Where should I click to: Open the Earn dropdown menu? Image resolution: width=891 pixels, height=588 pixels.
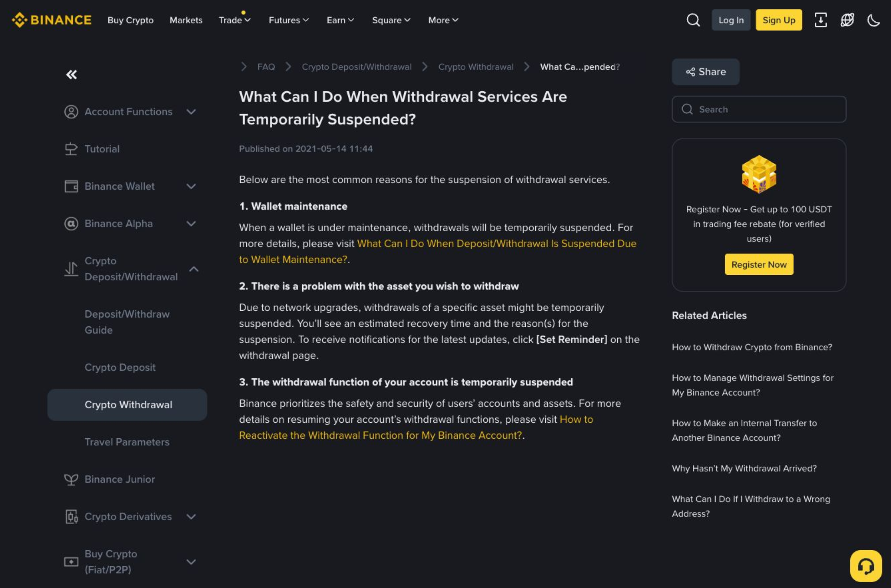coord(340,20)
